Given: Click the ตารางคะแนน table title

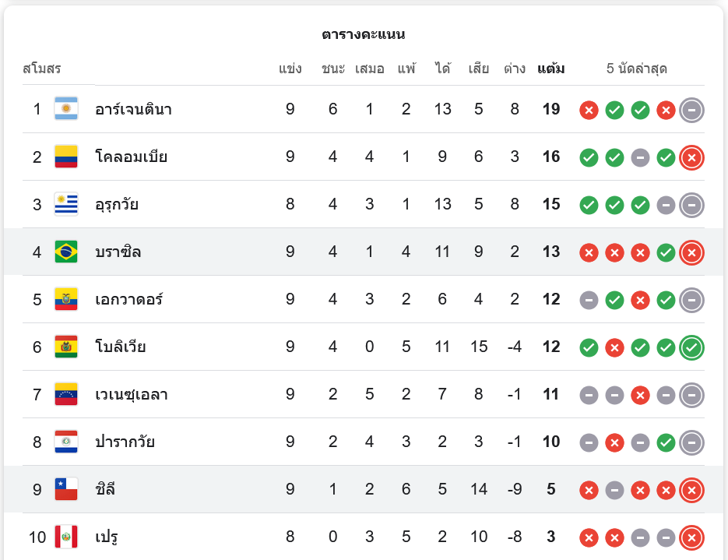Looking at the screenshot, I should tap(364, 34).
